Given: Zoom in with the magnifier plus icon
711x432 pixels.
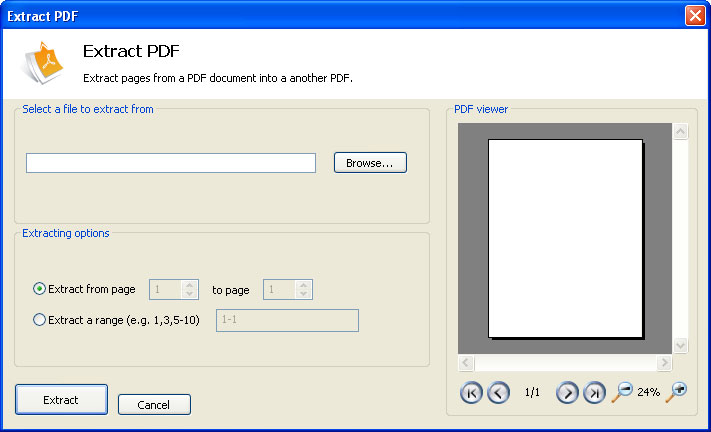Looking at the screenshot, I should (x=676, y=392).
